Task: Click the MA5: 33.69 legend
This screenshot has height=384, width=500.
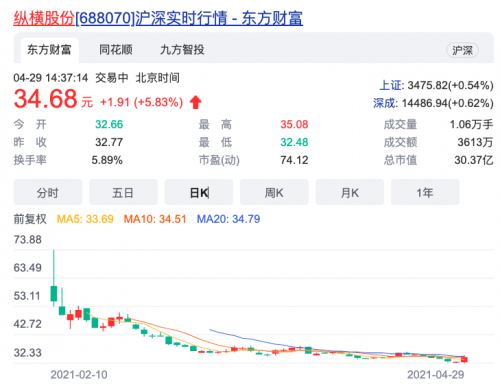Action: coord(85,219)
